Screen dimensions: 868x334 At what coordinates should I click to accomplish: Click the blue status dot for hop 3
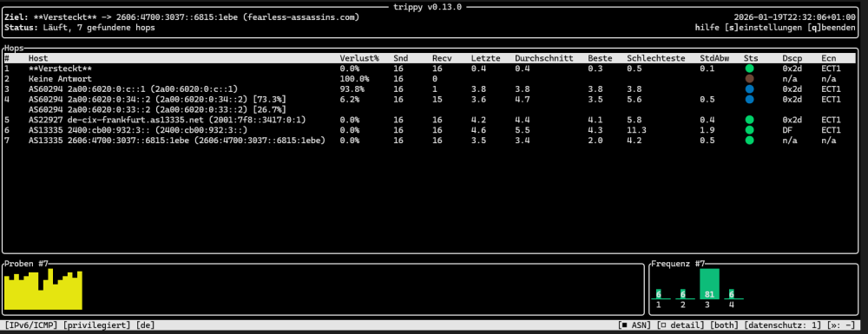[x=750, y=89]
